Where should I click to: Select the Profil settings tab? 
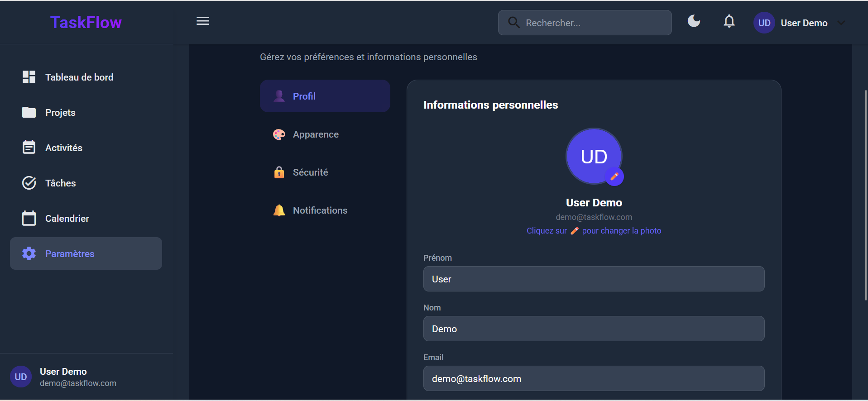(325, 96)
